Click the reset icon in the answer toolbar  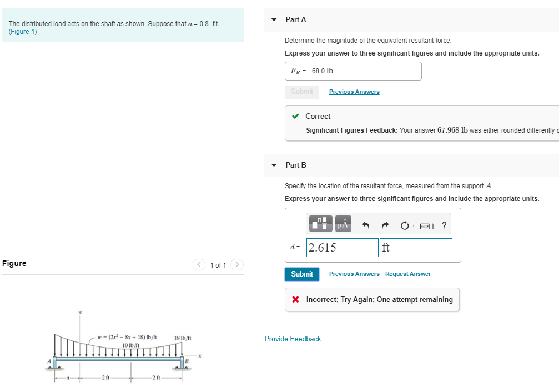tap(405, 224)
